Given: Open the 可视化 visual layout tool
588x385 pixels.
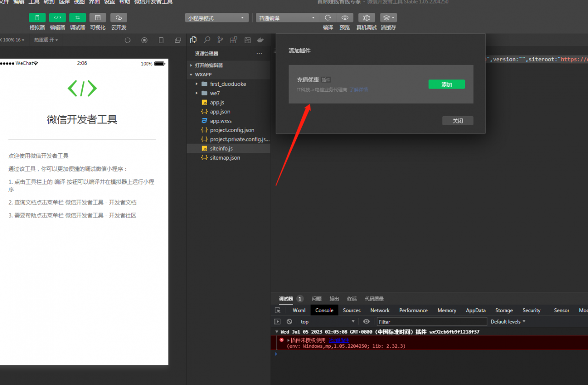Looking at the screenshot, I should 98,17.
